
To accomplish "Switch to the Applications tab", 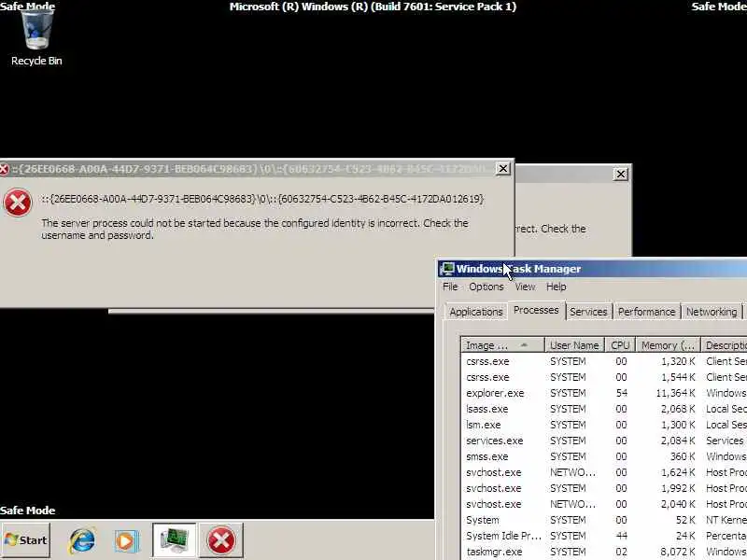I will tap(476, 312).
